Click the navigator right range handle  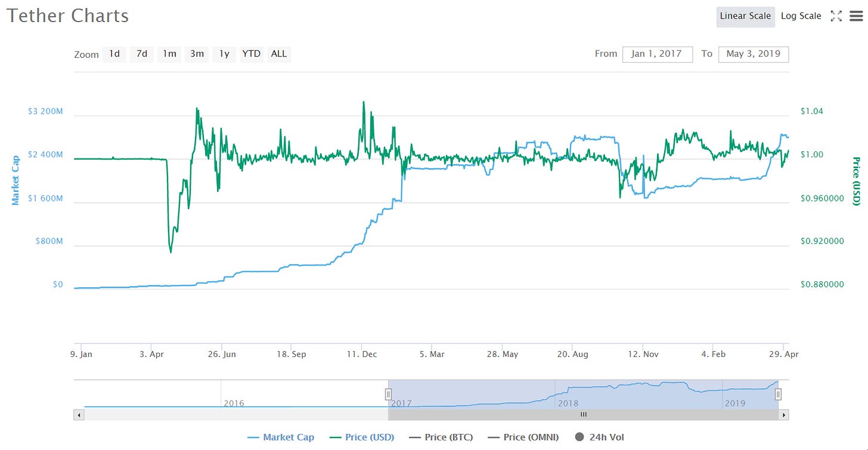[x=778, y=394]
